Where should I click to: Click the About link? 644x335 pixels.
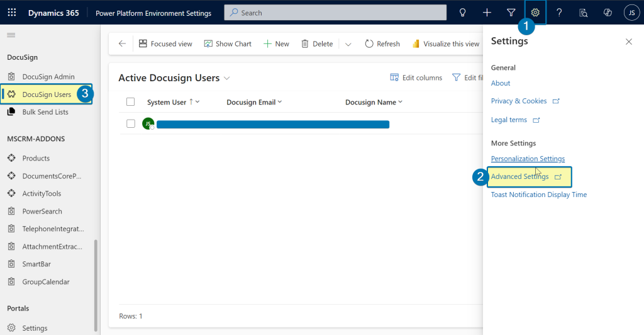(500, 83)
